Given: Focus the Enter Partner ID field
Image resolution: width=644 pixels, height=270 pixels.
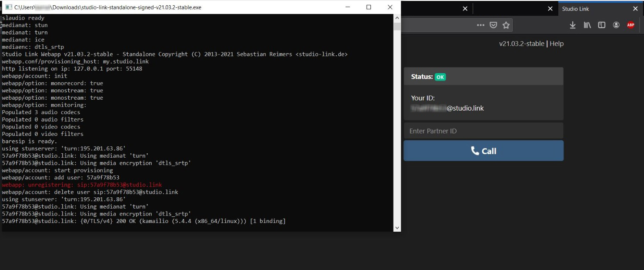Looking at the screenshot, I should (484, 131).
